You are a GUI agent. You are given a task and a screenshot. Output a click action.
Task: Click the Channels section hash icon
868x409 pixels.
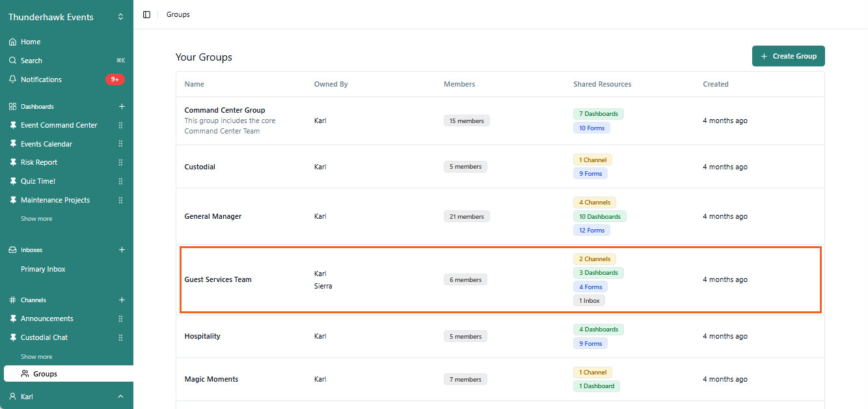coord(12,300)
